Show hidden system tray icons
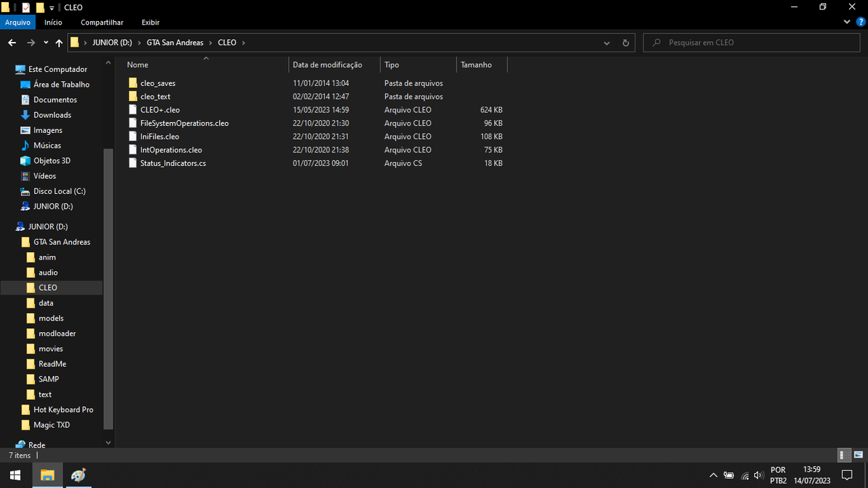This screenshot has height=488, width=868. click(713, 475)
